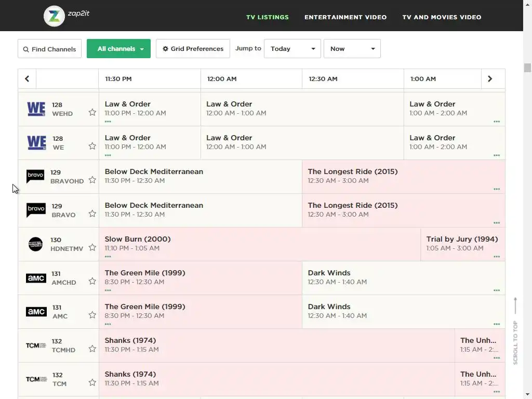This screenshot has width=532, height=399.
Task: Click Scroll to Top link
Action: pos(515,331)
